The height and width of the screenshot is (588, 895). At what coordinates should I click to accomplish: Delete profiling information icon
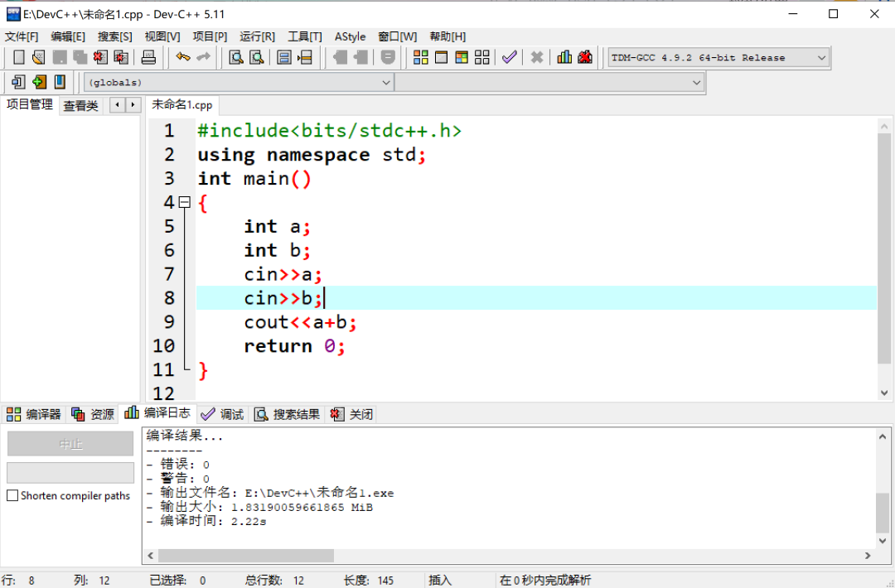[584, 57]
